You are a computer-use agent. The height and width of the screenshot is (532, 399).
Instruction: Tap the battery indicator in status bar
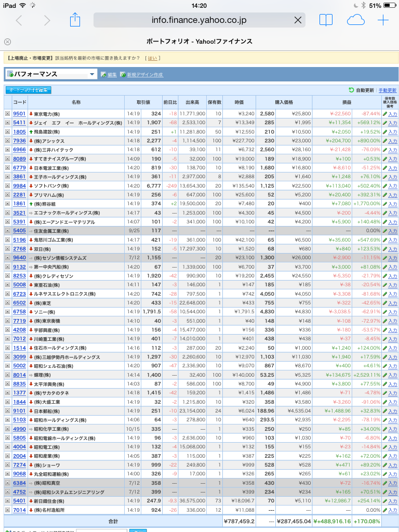(389, 5)
